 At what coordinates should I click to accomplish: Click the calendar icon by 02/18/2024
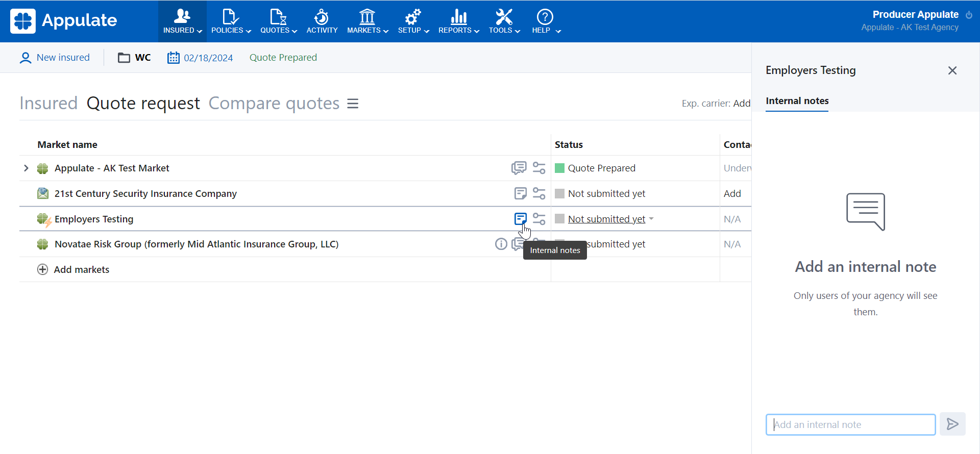pyautogui.click(x=174, y=58)
